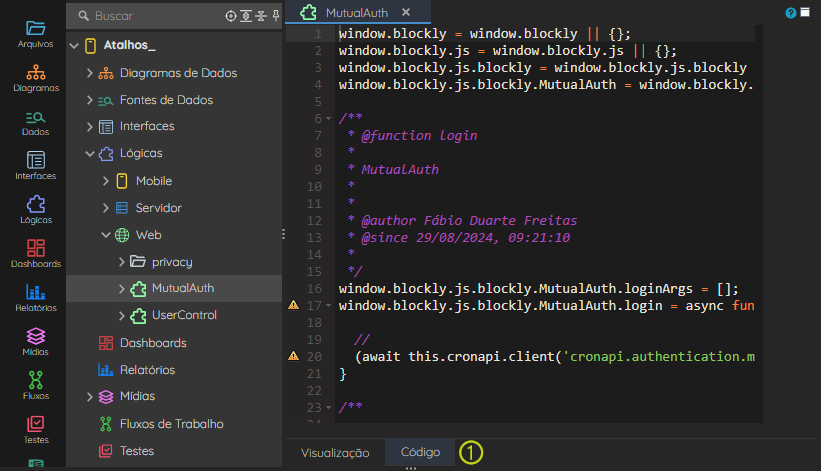This screenshot has width=821, height=471.
Task: Click the Web globe icon in tree
Action: 122,235
